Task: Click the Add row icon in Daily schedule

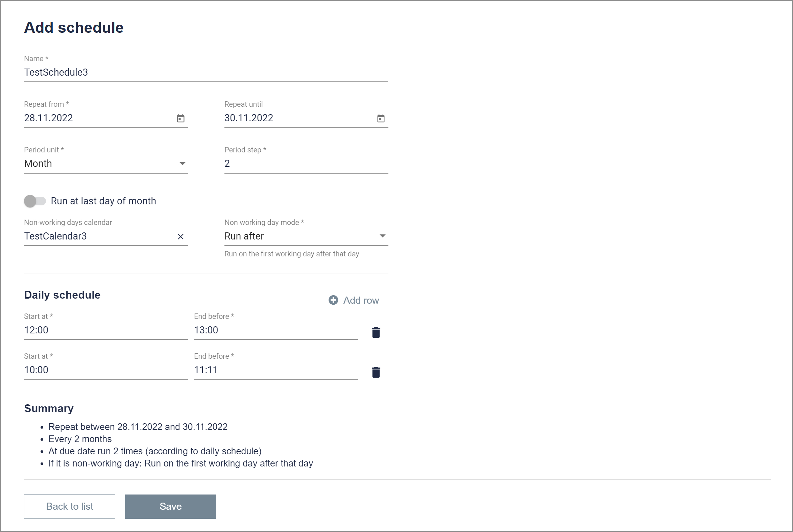Action: [333, 300]
